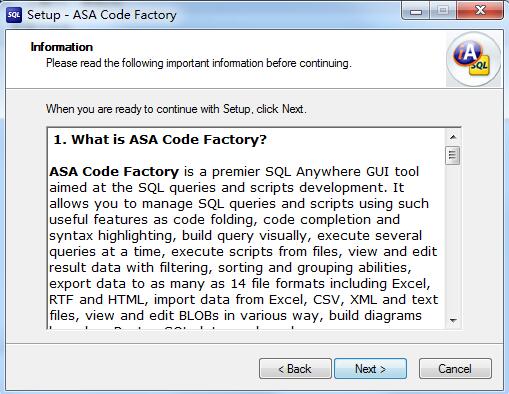
Task: Minimize the Setup window
Action: click(x=416, y=12)
